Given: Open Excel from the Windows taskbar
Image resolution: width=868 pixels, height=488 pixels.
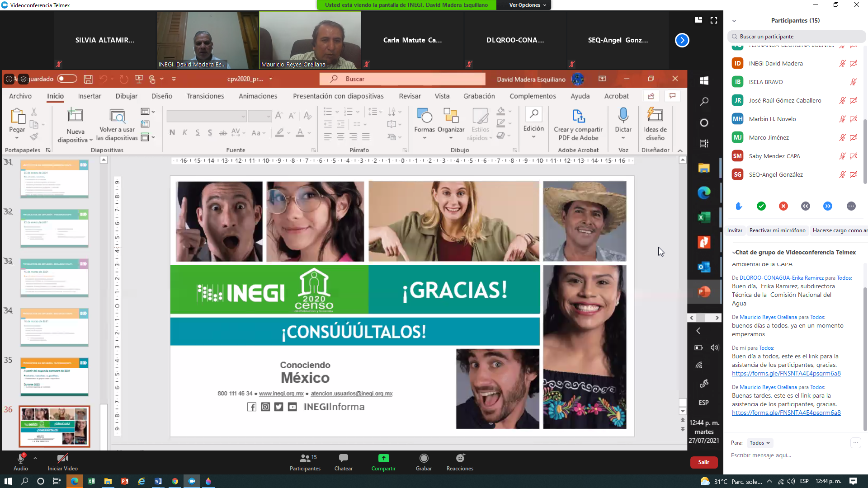Looking at the screenshot, I should click(91, 481).
